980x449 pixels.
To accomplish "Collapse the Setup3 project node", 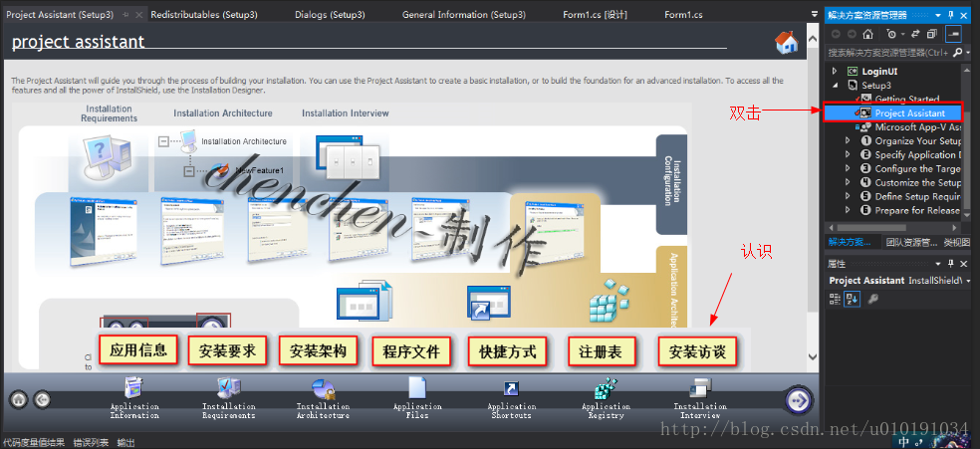I will coord(835,85).
